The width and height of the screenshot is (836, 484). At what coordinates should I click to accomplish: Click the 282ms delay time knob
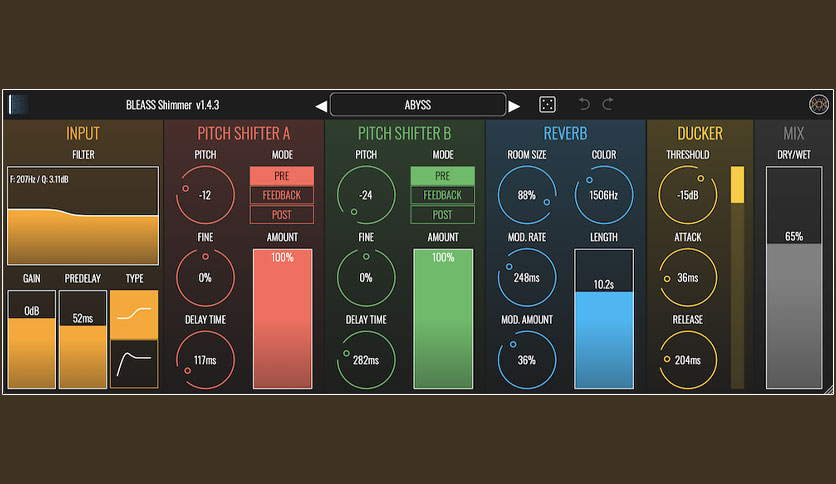click(x=366, y=360)
